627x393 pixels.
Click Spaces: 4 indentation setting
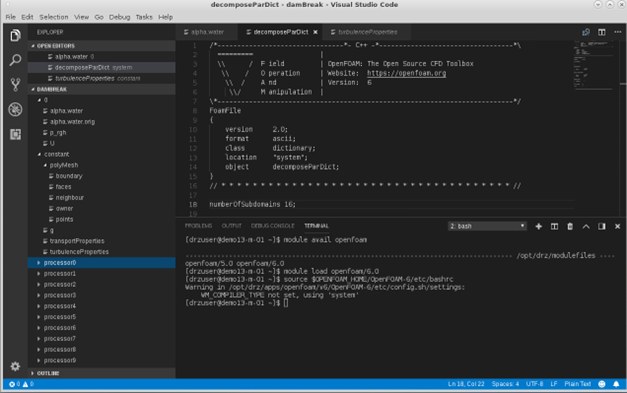[505, 384]
